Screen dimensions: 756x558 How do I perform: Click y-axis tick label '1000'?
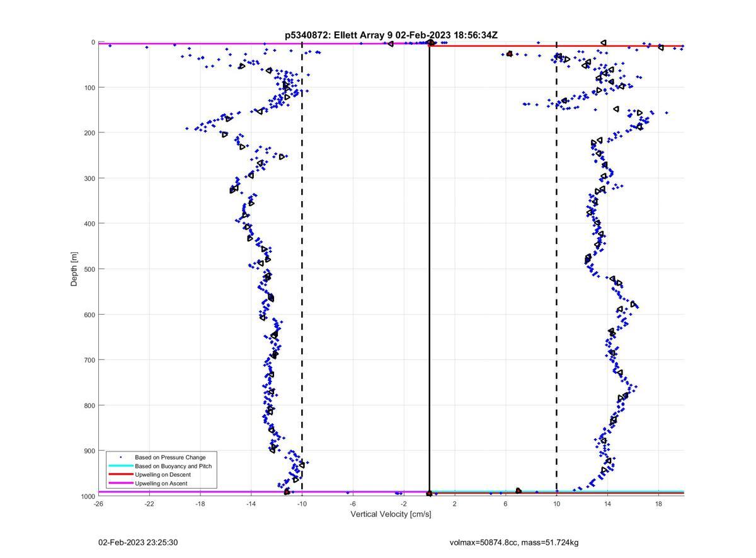[x=88, y=496]
